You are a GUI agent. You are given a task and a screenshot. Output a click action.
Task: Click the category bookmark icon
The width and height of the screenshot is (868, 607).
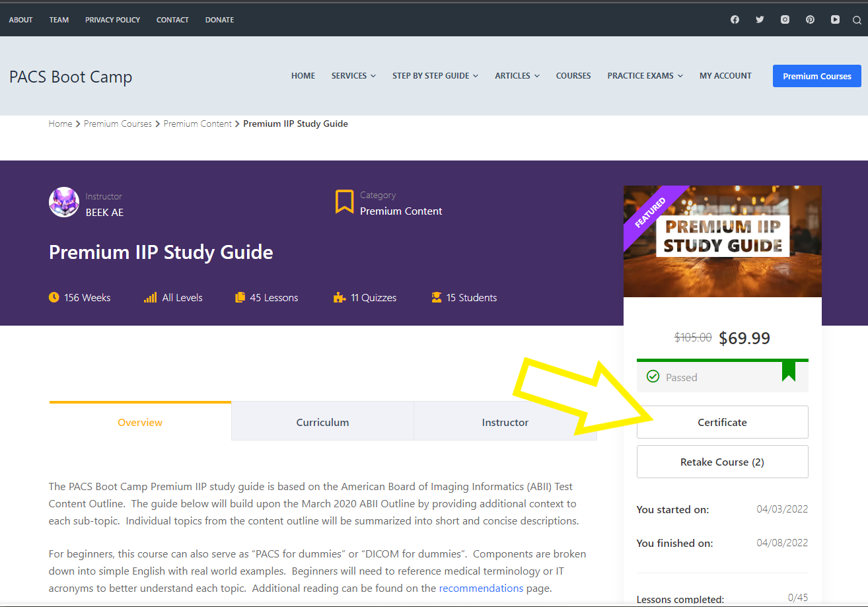[x=344, y=202]
